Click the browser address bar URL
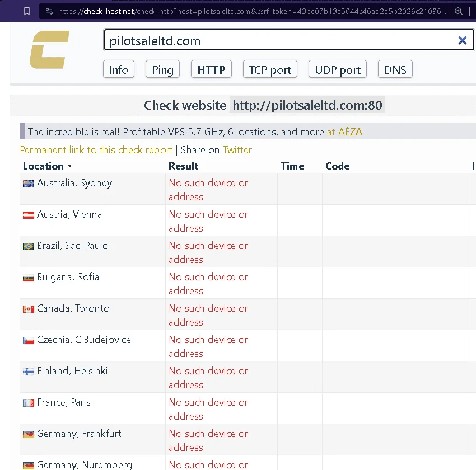The image size is (476, 470). click(x=252, y=11)
